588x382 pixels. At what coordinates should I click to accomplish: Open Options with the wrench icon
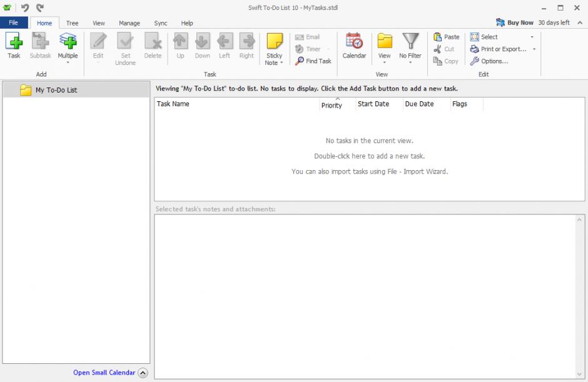[475, 61]
